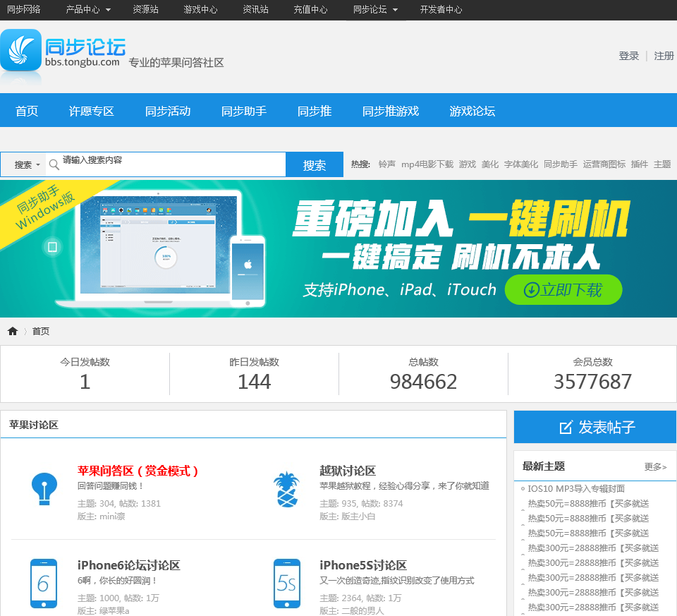Click the home icon in breadcrumb
This screenshot has height=616, width=677.
point(13,332)
